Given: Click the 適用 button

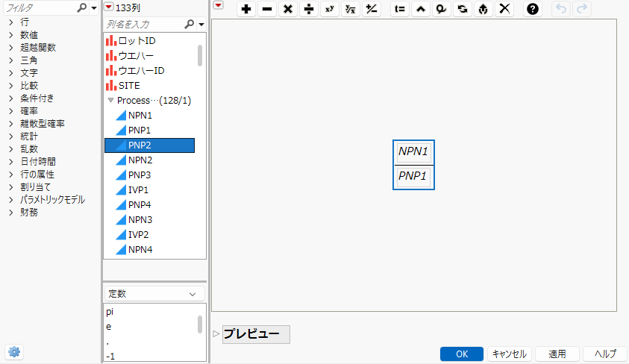Looking at the screenshot, I should click(557, 354).
